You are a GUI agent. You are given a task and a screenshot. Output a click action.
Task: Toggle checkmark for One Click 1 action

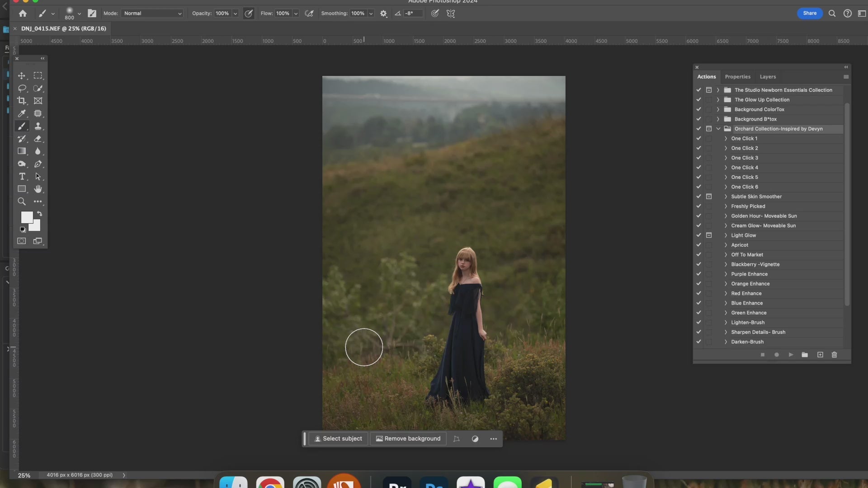pyautogui.click(x=698, y=138)
